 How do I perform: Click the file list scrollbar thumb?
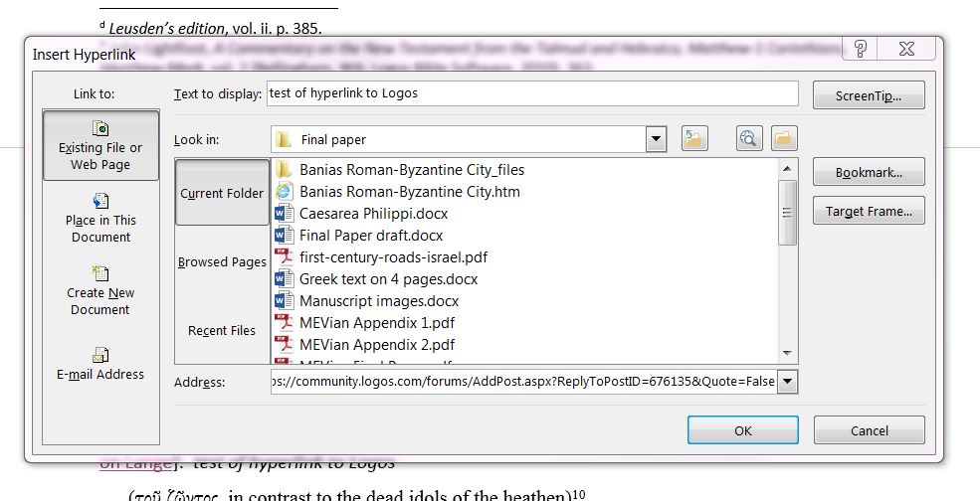click(788, 213)
